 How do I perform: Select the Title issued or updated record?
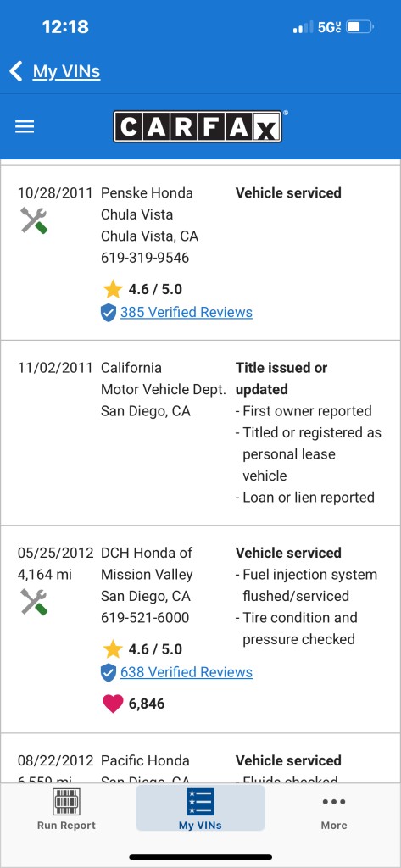coord(200,432)
